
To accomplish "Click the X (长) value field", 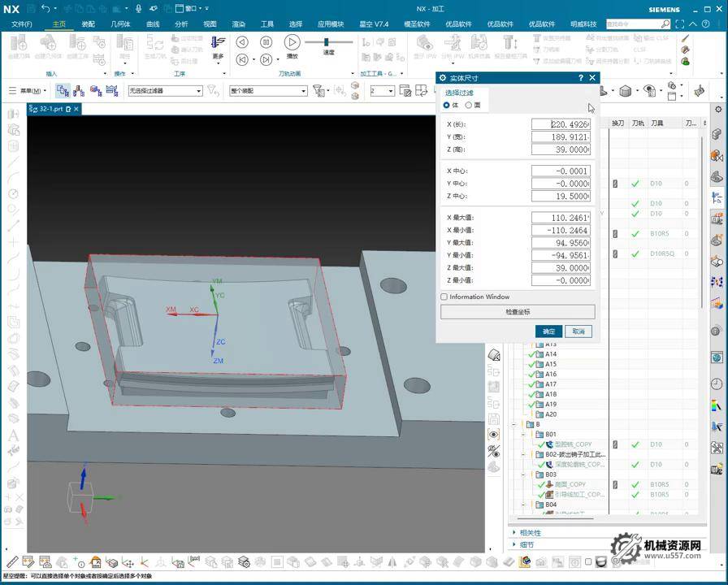I will click(x=560, y=124).
